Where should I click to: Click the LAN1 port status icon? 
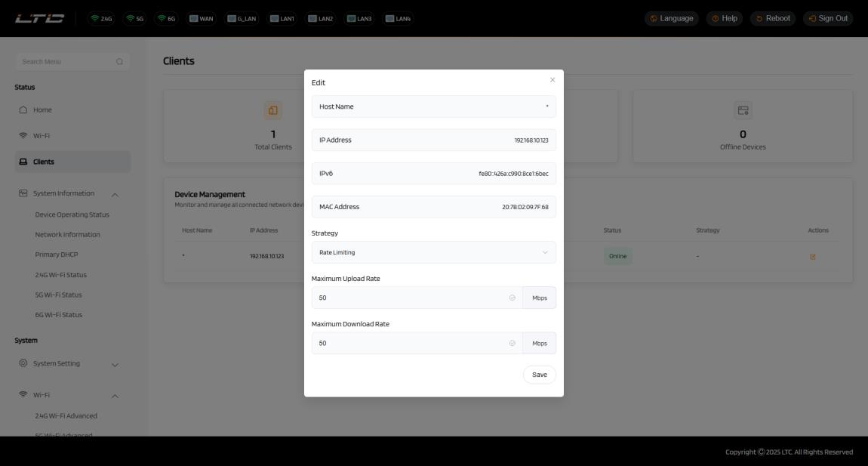click(x=282, y=19)
